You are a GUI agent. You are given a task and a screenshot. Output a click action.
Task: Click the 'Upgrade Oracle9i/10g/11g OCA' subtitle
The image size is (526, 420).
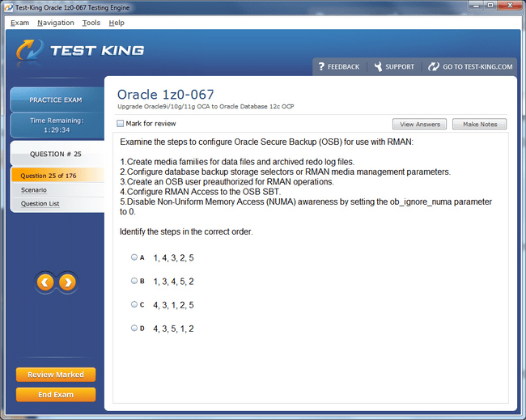click(x=206, y=107)
